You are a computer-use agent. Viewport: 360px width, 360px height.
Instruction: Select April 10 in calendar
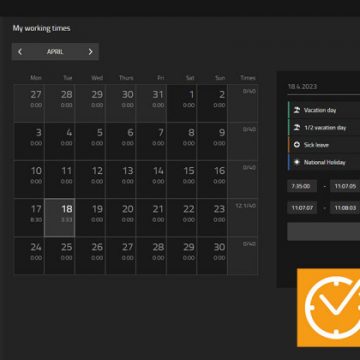tap(29, 179)
